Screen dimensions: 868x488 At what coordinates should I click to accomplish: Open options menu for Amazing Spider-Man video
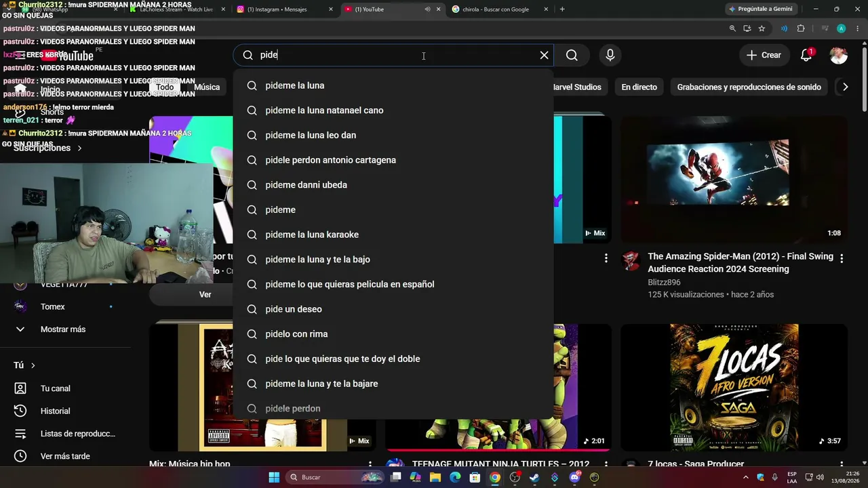point(842,258)
